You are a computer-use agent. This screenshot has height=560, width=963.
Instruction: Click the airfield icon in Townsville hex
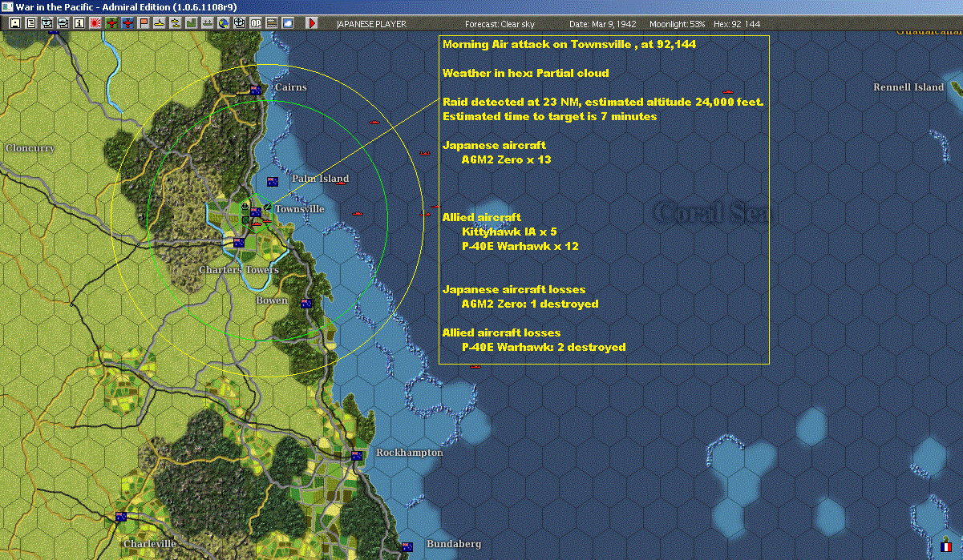coord(268,207)
